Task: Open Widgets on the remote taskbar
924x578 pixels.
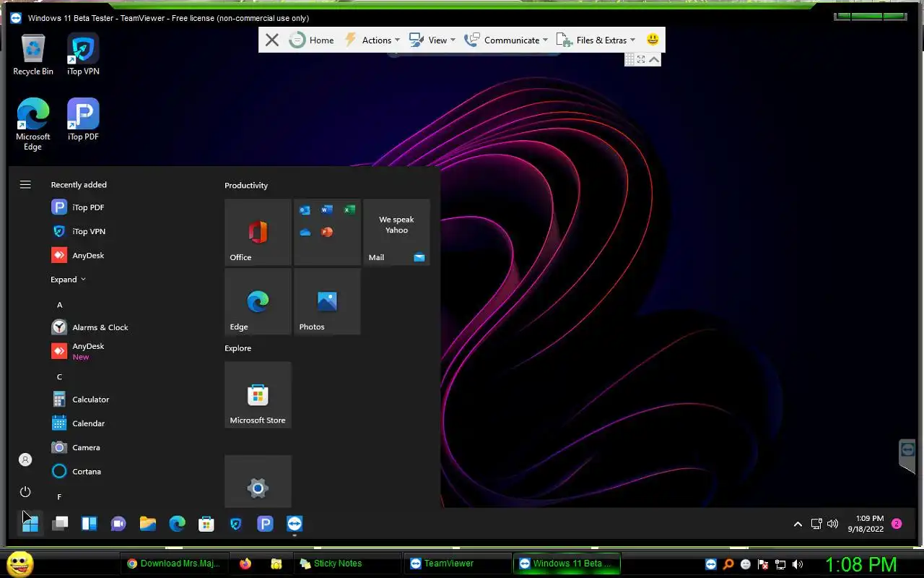Action: point(90,524)
